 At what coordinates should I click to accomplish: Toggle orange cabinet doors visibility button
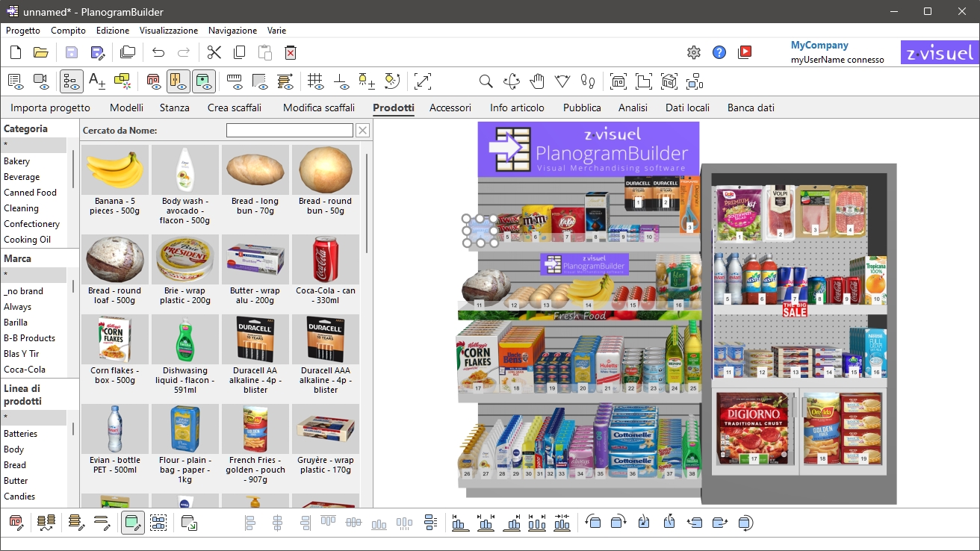coord(179,81)
